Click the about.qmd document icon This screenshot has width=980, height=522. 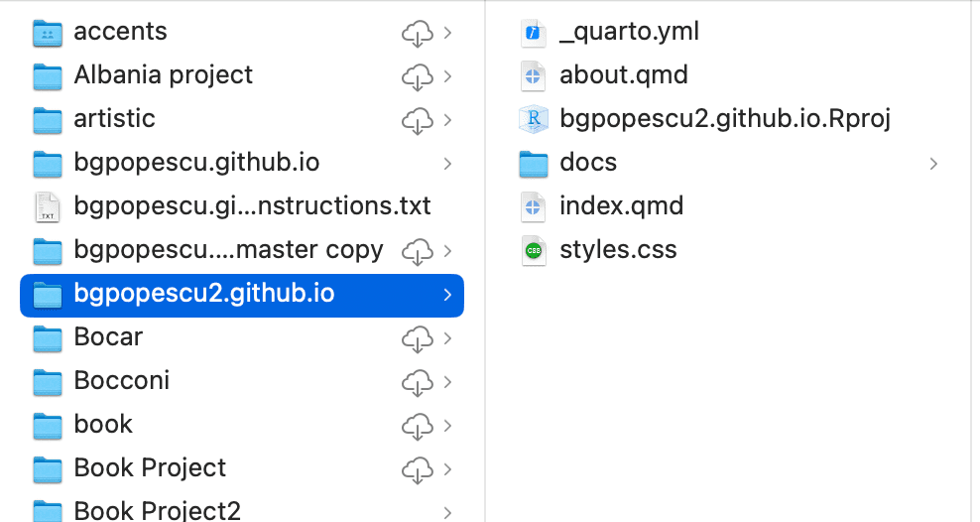[534, 75]
